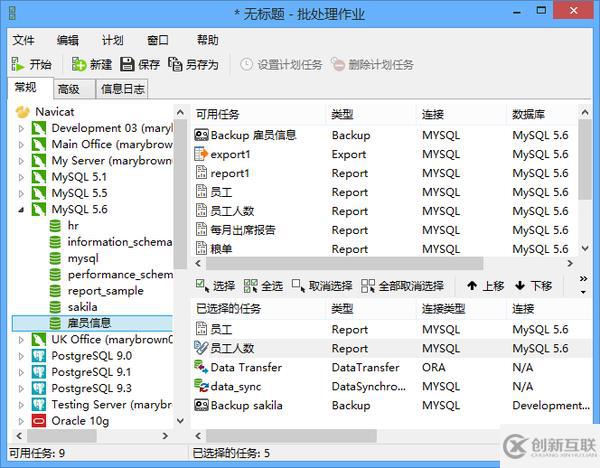600x468 pixels.
Task: Click the Backup 雇员信息 task icon
Action: [x=201, y=135]
